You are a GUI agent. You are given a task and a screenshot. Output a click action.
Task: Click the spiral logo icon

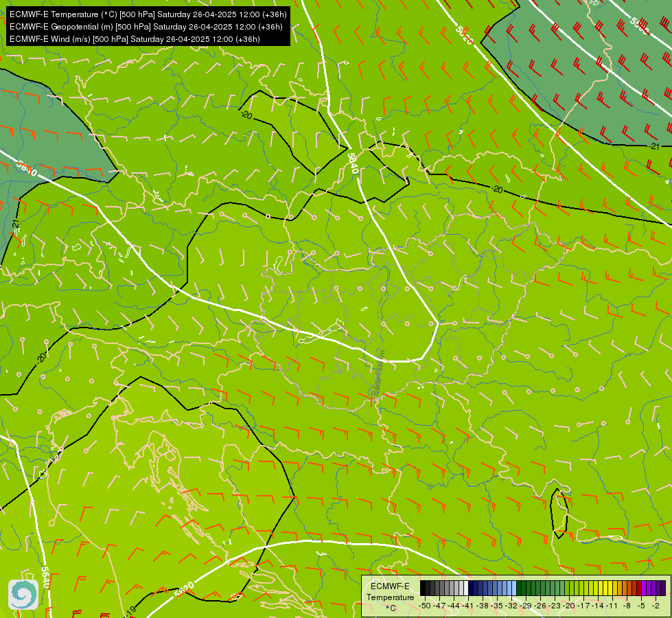(x=23, y=595)
